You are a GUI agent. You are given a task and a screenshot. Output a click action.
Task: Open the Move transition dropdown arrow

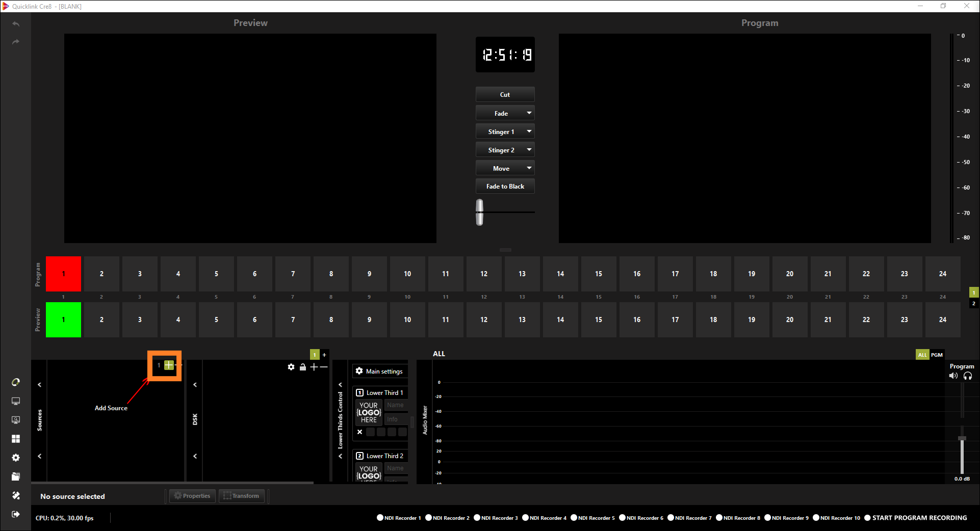[x=529, y=168]
